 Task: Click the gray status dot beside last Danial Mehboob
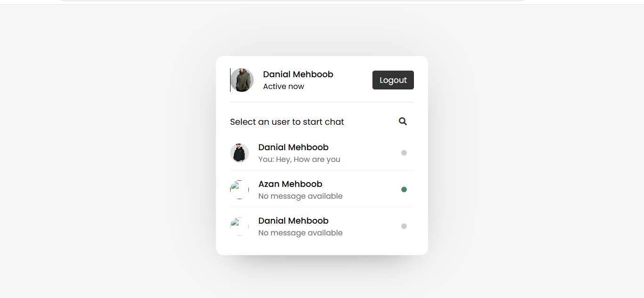coord(404,226)
